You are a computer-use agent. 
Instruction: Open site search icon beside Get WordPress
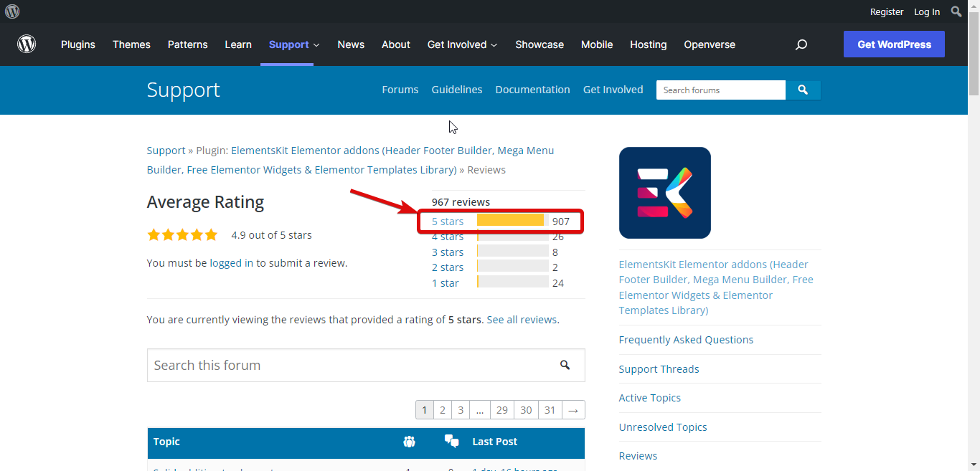coord(801,44)
